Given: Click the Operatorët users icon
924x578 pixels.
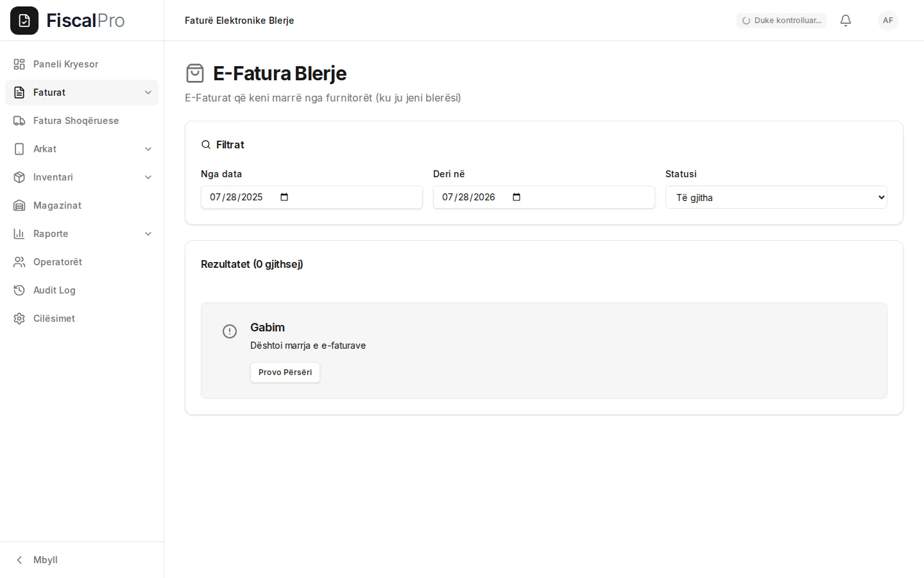Looking at the screenshot, I should click(19, 262).
